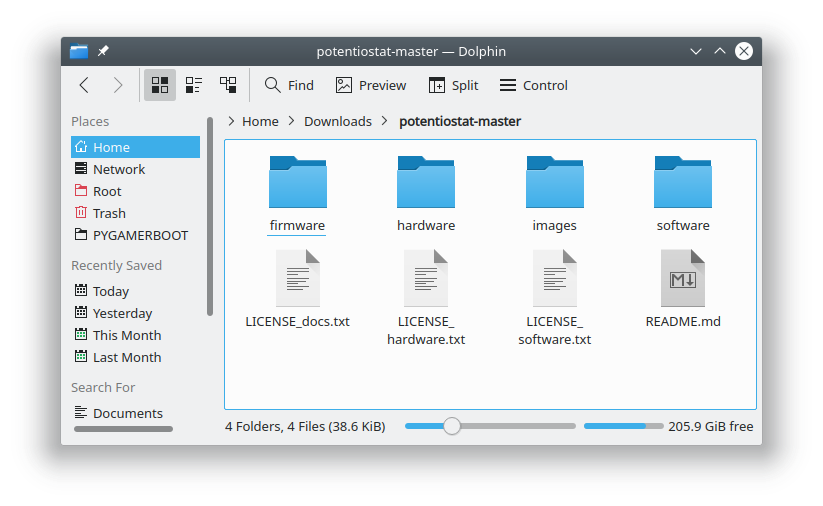823x506 pixels.
Task: Open the software folder
Action: point(683,182)
